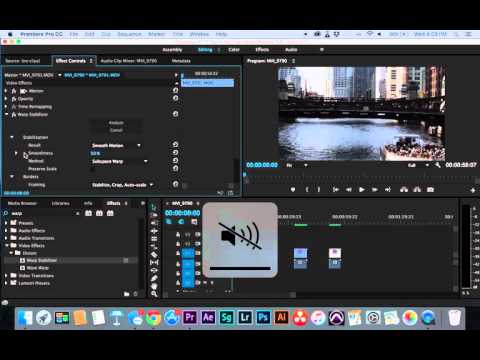Go to In point in the Program monitor
This screenshot has width=480, height=360.
pos(336,190)
